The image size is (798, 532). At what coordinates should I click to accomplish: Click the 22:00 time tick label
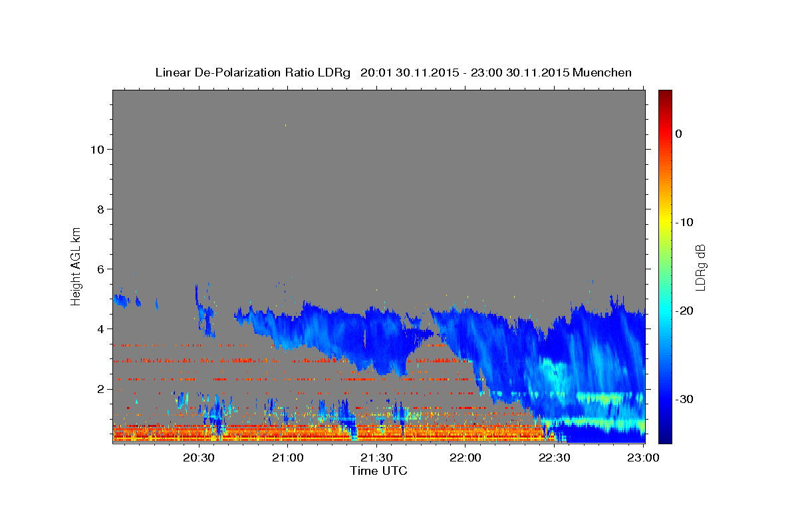pyautogui.click(x=465, y=458)
